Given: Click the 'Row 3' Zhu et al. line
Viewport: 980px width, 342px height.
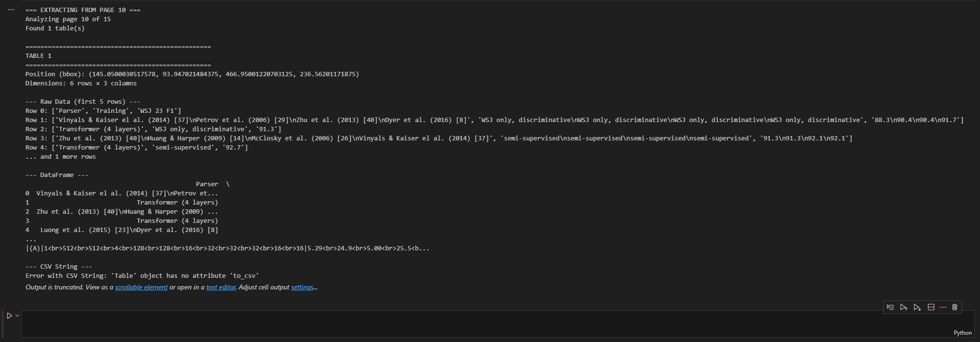Looking at the screenshot, I should click(x=439, y=138).
